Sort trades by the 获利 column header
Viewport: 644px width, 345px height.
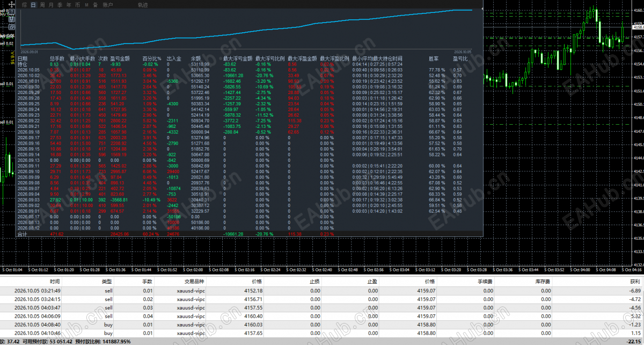(x=635, y=281)
